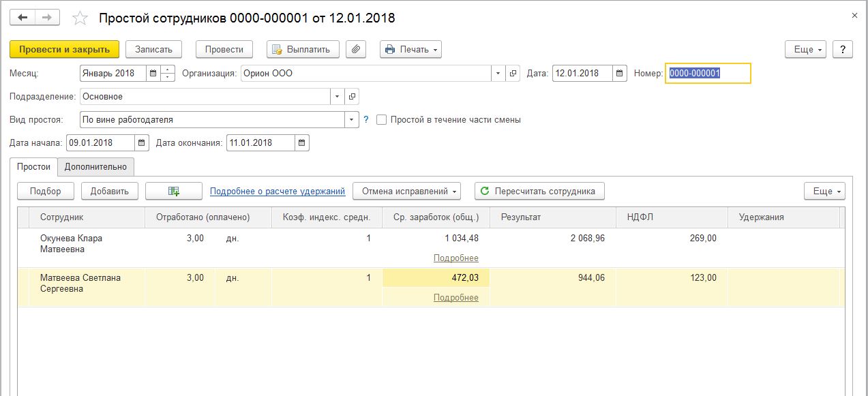
Task: Expand the Подразделение dropdown list
Action: 338,97
